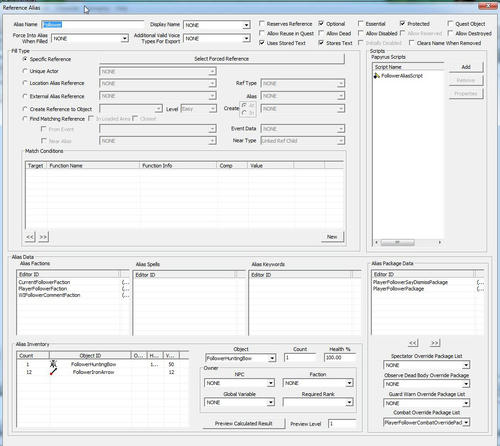Click the FollowerHuntingBow bow icon

pyautogui.click(x=53, y=364)
